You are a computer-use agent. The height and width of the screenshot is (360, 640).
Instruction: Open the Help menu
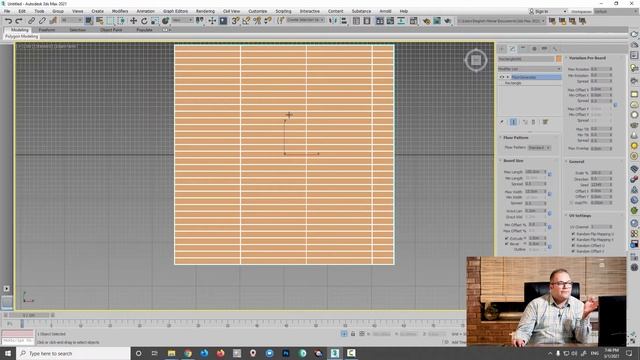(404, 11)
